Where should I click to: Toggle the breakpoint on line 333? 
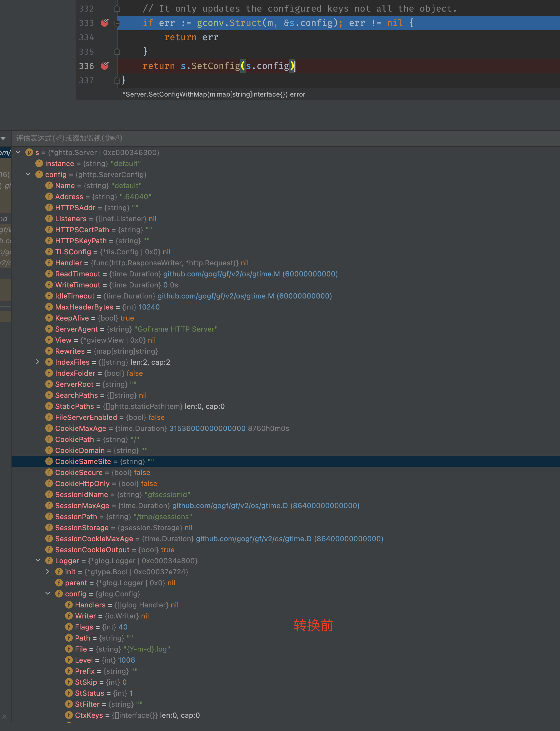coord(104,23)
